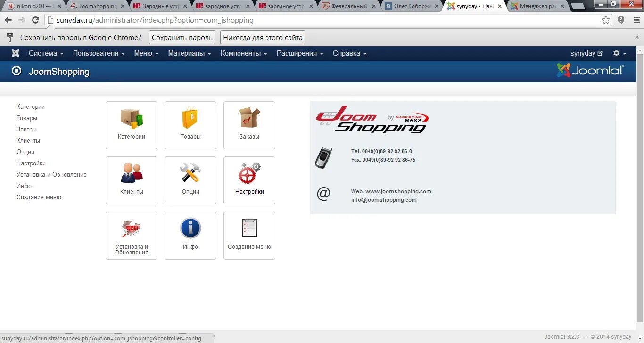644x343 pixels.
Task: Click the Tel. 0049(0)89-92 92 86-0 text
Action: pyautogui.click(x=381, y=151)
